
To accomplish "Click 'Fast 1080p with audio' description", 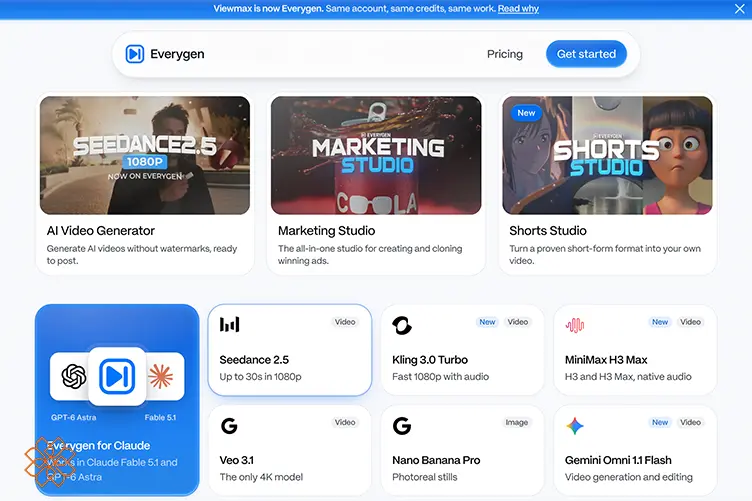I will [440, 377].
